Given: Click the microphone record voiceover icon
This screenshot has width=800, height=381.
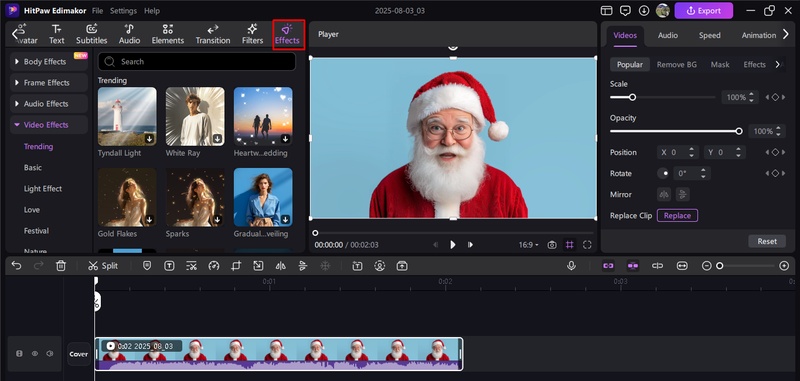Looking at the screenshot, I should point(571,266).
